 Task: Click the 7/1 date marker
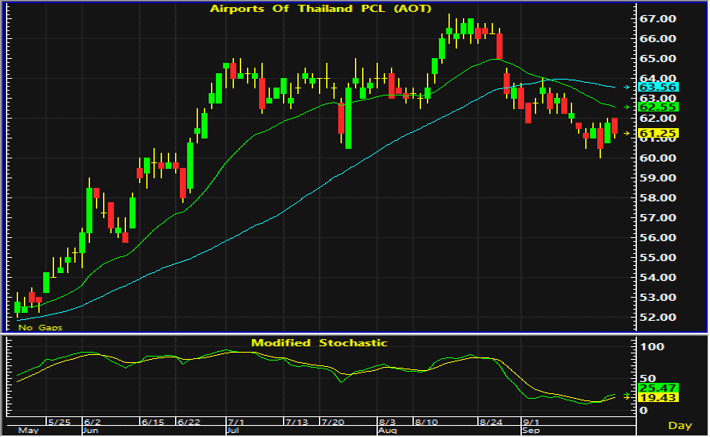(x=236, y=422)
